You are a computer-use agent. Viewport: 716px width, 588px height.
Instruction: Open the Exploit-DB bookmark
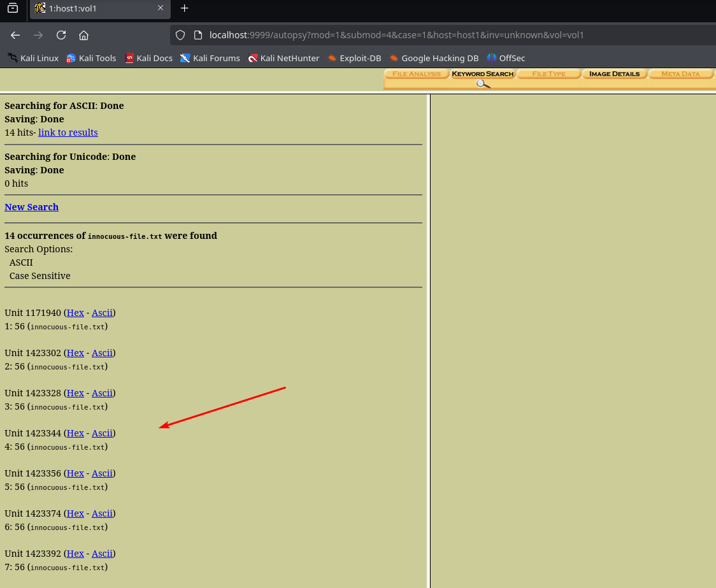[x=354, y=58]
